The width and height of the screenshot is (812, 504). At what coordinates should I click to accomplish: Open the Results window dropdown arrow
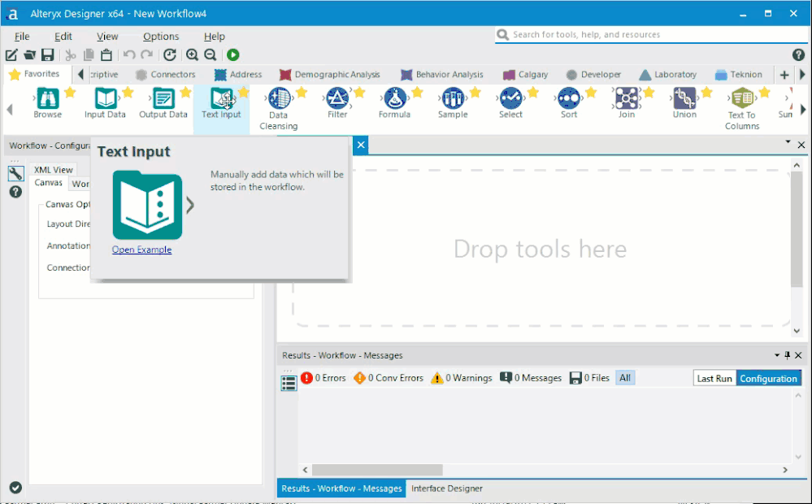[x=777, y=355]
